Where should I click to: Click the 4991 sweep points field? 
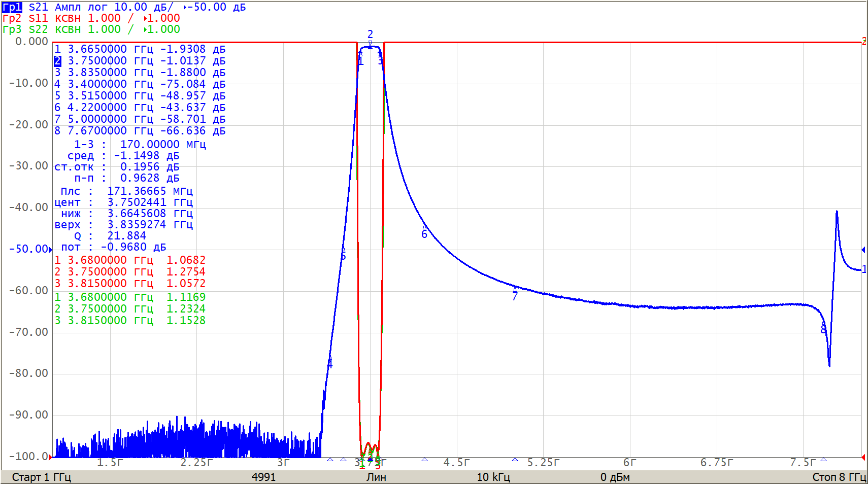pyautogui.click(x=263, y=477)
